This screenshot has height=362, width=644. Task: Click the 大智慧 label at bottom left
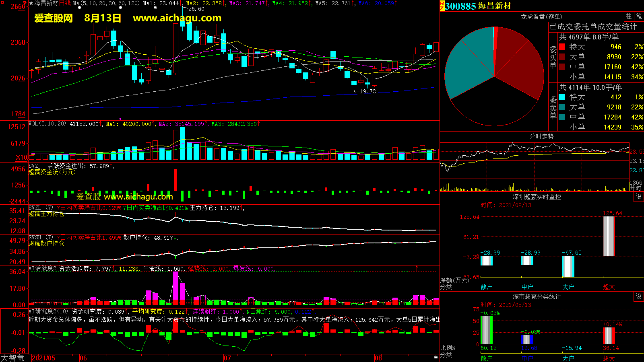click(x=12, y=358)
